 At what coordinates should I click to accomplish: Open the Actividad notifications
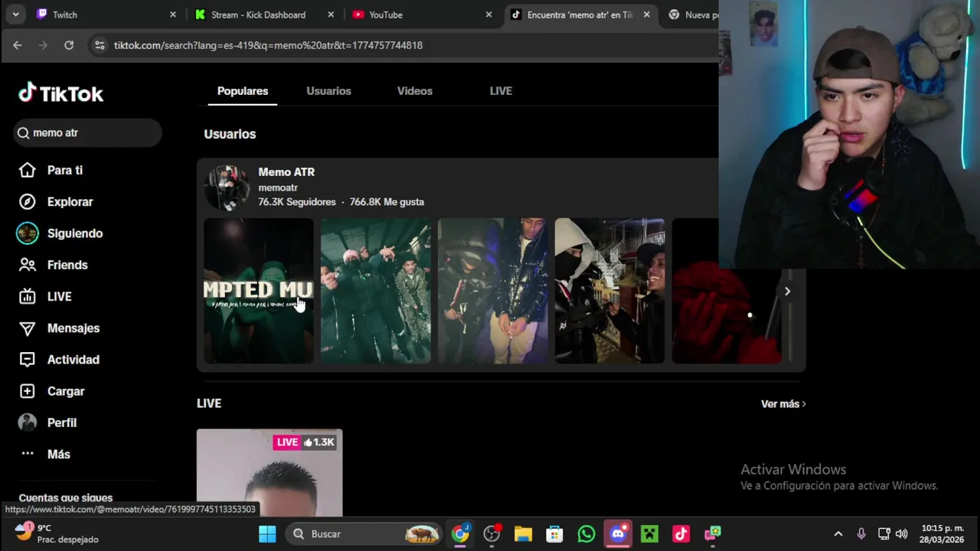59,360
